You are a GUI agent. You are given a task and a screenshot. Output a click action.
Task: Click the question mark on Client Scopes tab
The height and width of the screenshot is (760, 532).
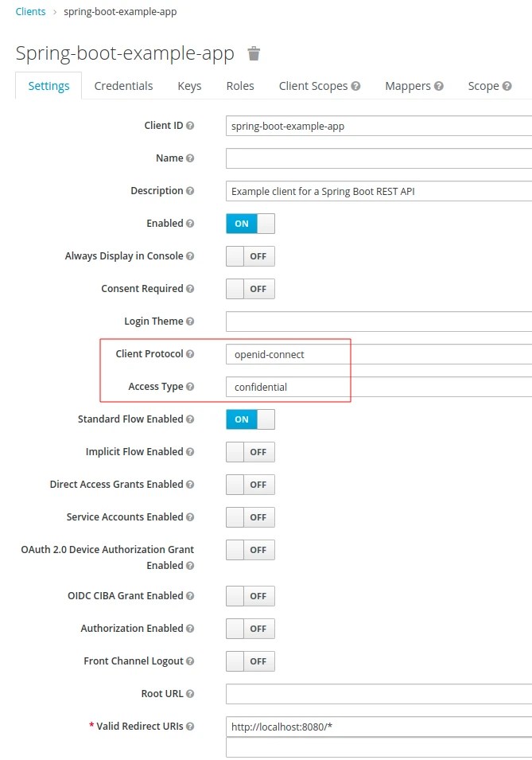355,85
